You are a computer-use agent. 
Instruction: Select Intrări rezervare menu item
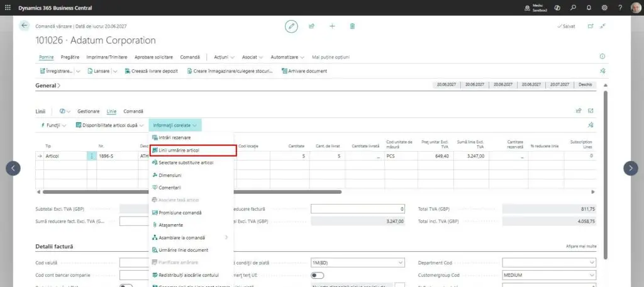pyautogui.click(x=191, y=137)
